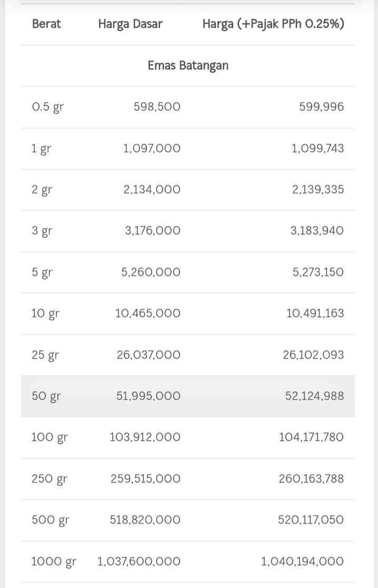The width and height of the screenshot is (378, 588).
Task: Click base price 1,037,600,000
Action: coord(138,561)
